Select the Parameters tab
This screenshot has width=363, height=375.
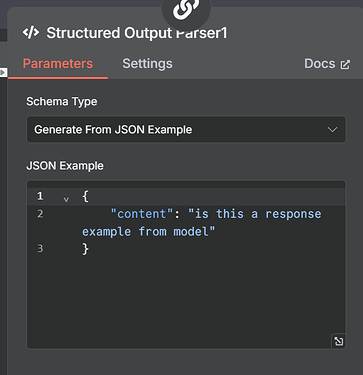(58, 64)
